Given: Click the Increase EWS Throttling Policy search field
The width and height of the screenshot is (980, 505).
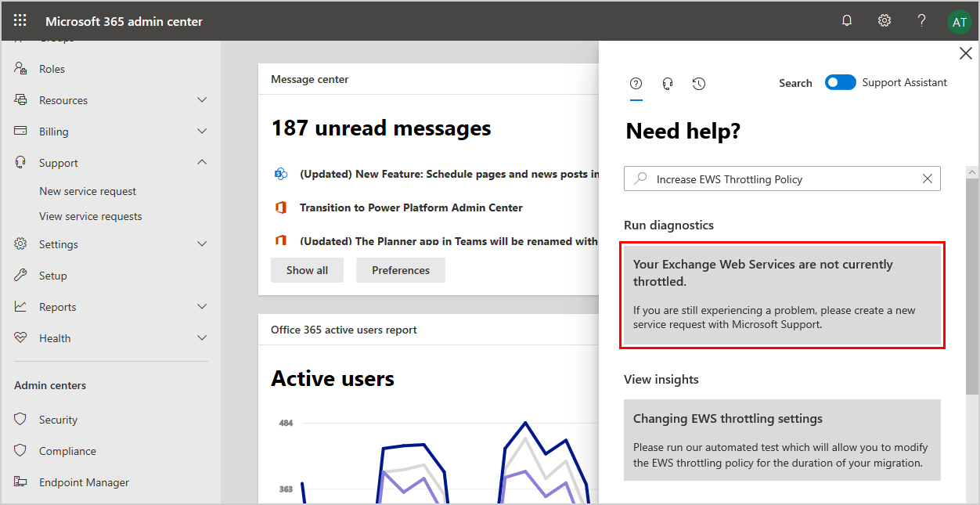Looking at the screenshot, I should (x=783, y=179).
